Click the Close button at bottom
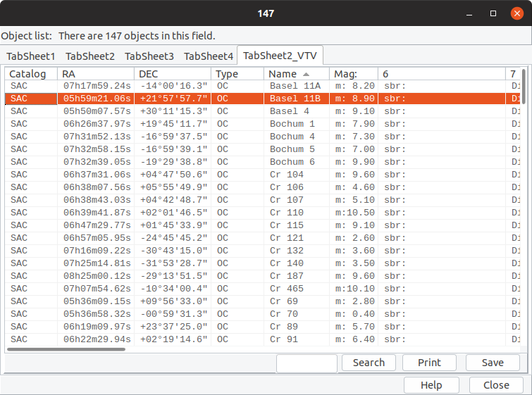This screenshot has height=395, width=532. click(x=496, y=385)
